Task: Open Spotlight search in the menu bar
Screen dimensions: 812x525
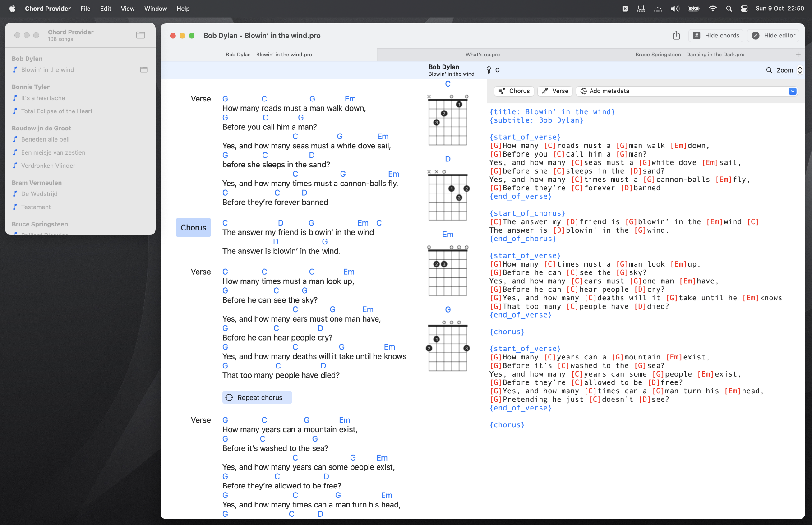Action: point(729,9)
